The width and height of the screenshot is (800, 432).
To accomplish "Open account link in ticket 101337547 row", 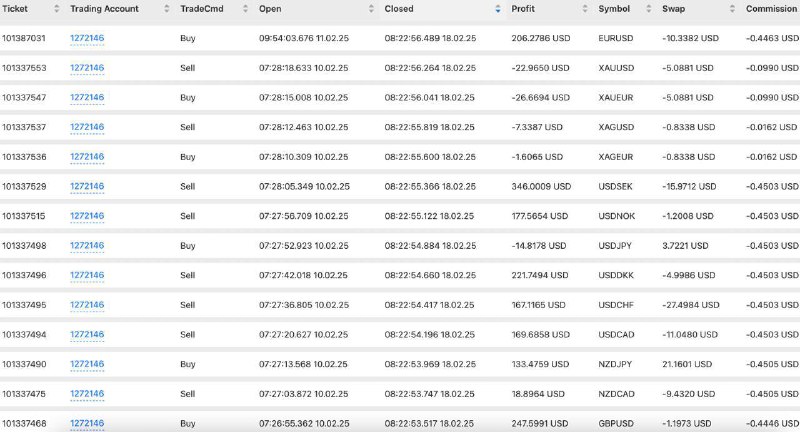I will (x=87, y=97).
